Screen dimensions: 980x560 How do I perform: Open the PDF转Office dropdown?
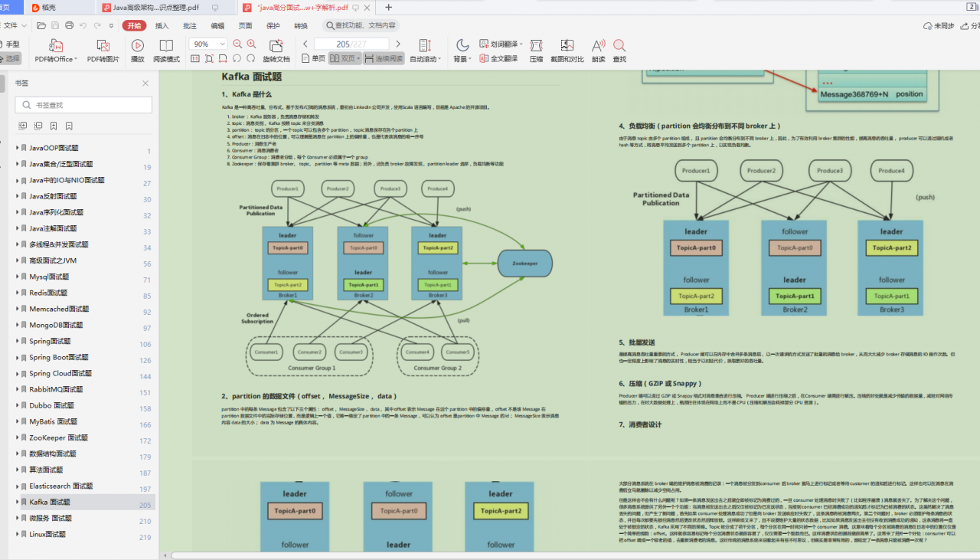click(x=55, y=58)
